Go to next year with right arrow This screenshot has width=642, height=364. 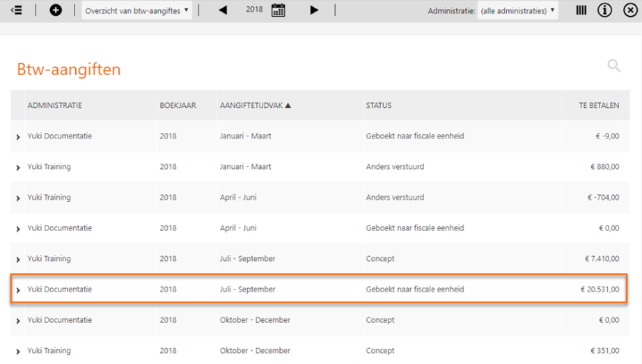[314, 10]
